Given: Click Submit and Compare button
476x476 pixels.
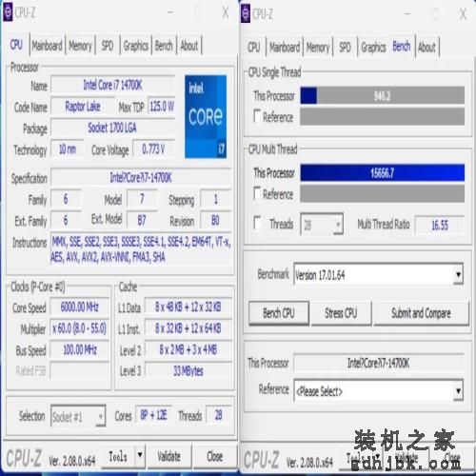Looking at the screenshot, I should pyautogui.click(x=421, y=313).
